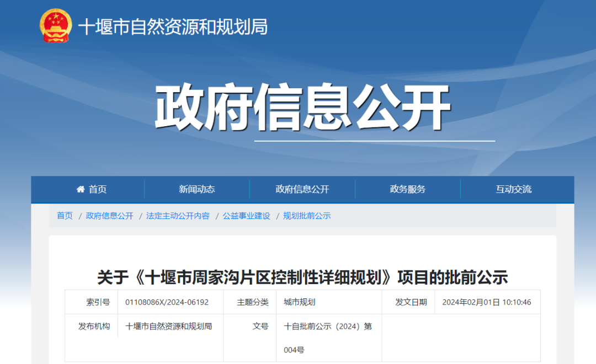
Task: Click index number 01108086X/2024-06192
Action: (167, 302)
